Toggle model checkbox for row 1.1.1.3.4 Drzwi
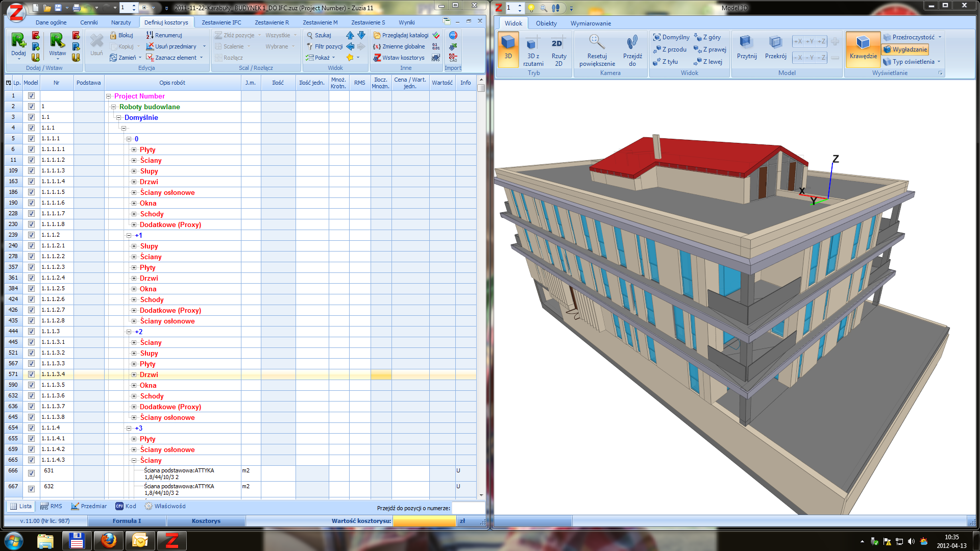 click(31, 374)
